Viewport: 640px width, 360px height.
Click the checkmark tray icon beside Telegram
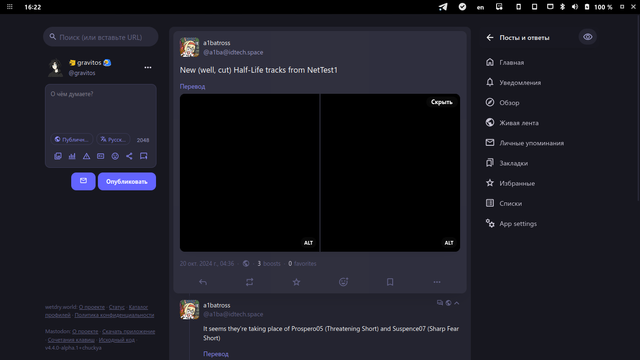click(462, 7)
